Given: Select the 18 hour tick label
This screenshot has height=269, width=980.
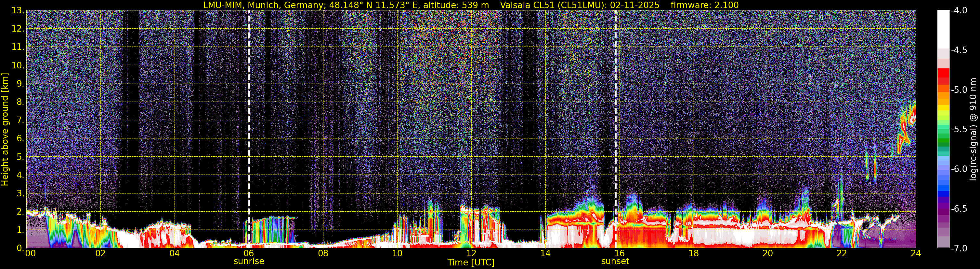Looking at the screenshot, I should pyautogui.click(x=694, y=254).
